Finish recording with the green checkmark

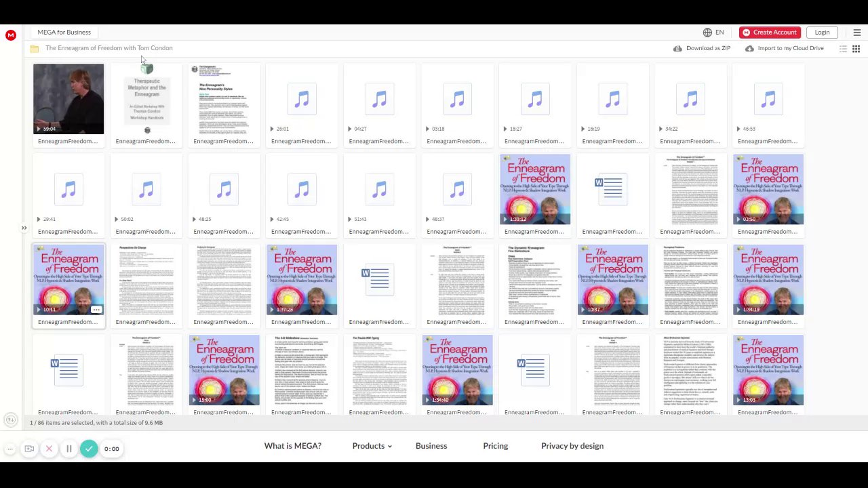(x=89, y=449)
